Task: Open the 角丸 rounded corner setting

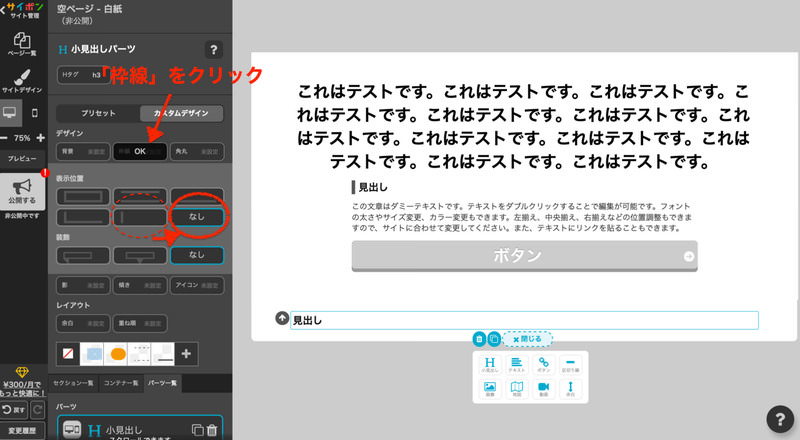Action: click(197, 152)
